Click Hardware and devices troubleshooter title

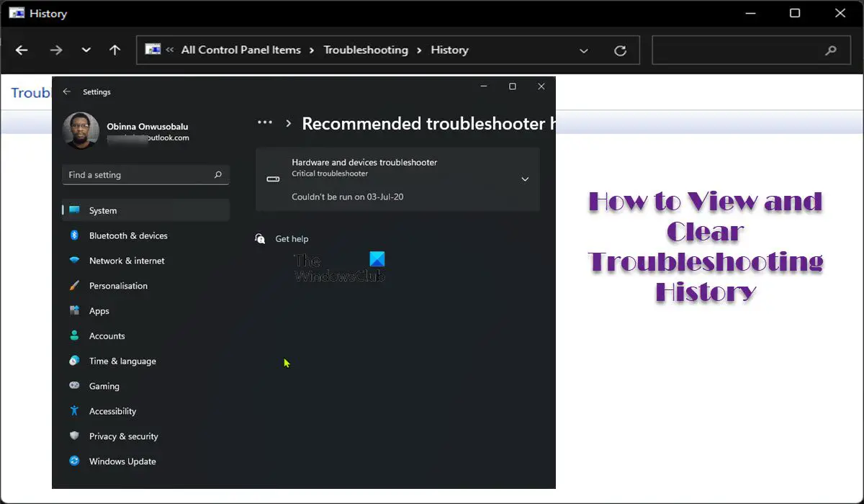pos(364,162)
